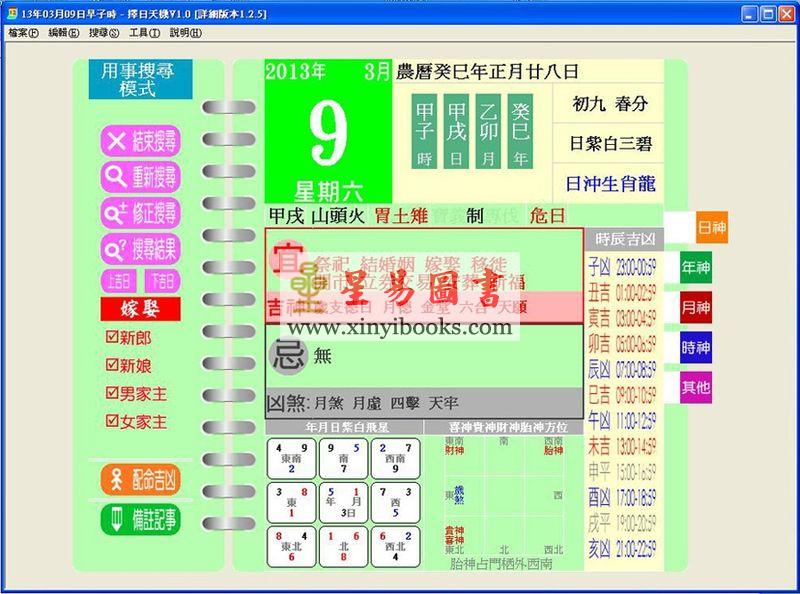Toggle the 新郎 checkbox
The height and width of the screenshot is (594, 800).
pyautogui.click(x=112, y=337)
